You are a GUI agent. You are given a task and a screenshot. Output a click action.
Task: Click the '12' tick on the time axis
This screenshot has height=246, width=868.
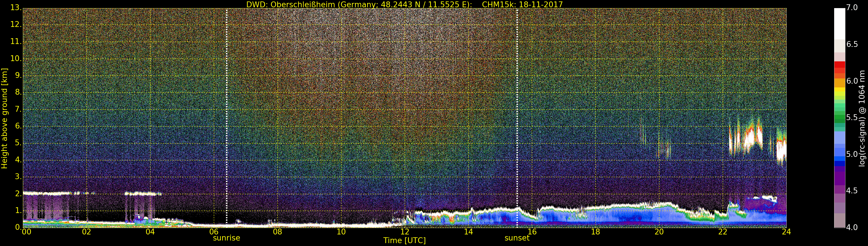click(x=405, y=232)
